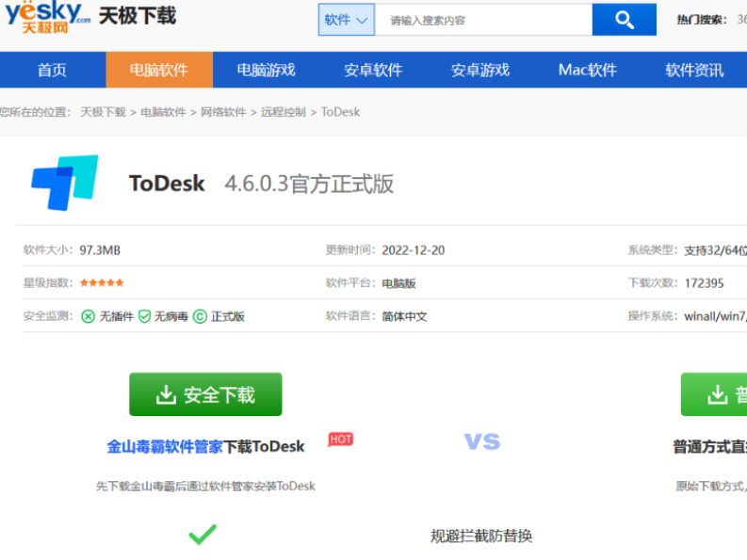
Task: Click the 4.6.0.3官方正式版 version text
Action: (x=309, y=184)
